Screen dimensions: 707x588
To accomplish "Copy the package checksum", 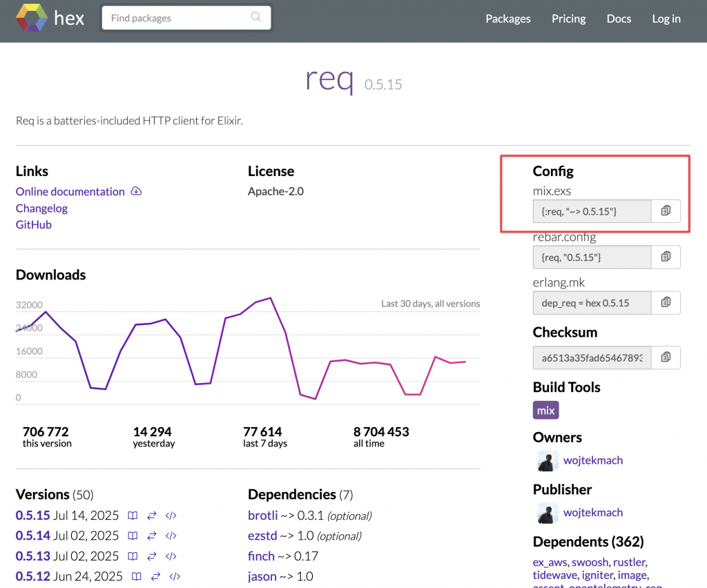I will [x=666, y=357].
